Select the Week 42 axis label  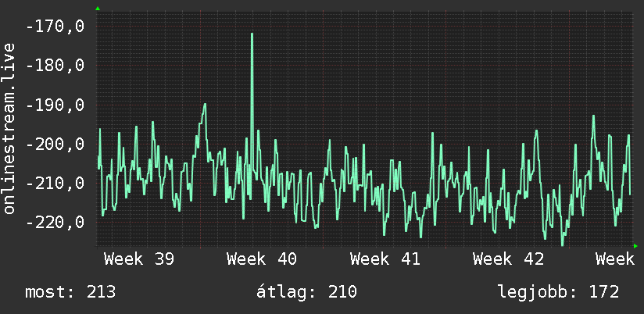pos(508,259)
